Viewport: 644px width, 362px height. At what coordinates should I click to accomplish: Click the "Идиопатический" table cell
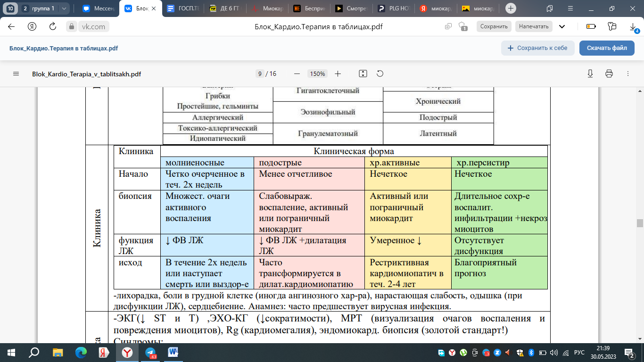pyautogui.click(x=218, y=139)
